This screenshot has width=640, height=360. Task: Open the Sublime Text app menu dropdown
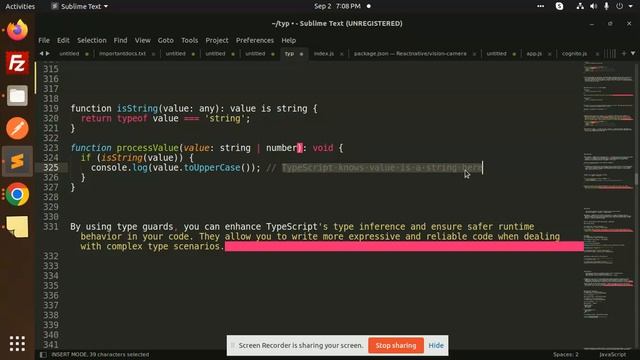(x=80, y=6)
